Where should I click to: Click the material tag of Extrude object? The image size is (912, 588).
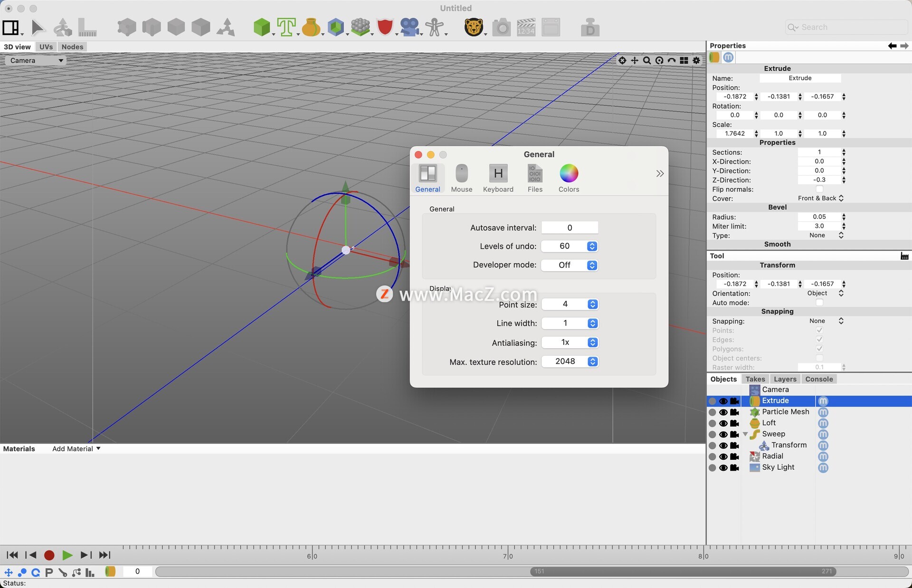823,401
